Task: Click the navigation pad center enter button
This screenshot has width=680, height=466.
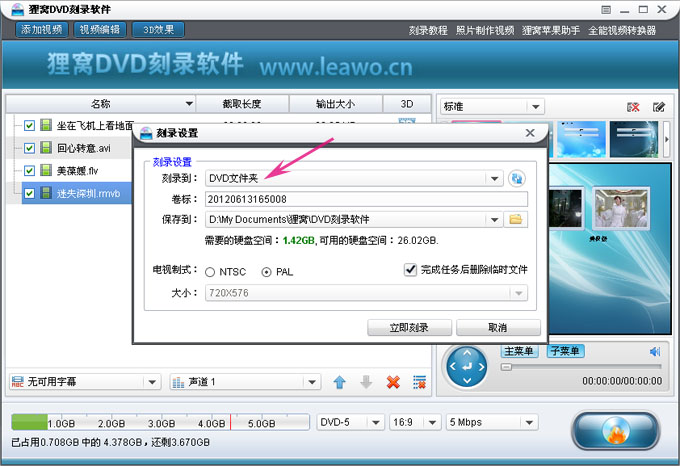Action: pos(467,367)
